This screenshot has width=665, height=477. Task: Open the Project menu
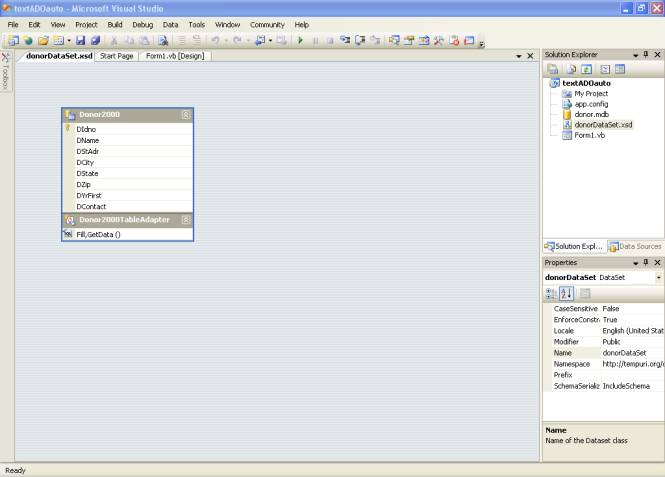[86, 25]
